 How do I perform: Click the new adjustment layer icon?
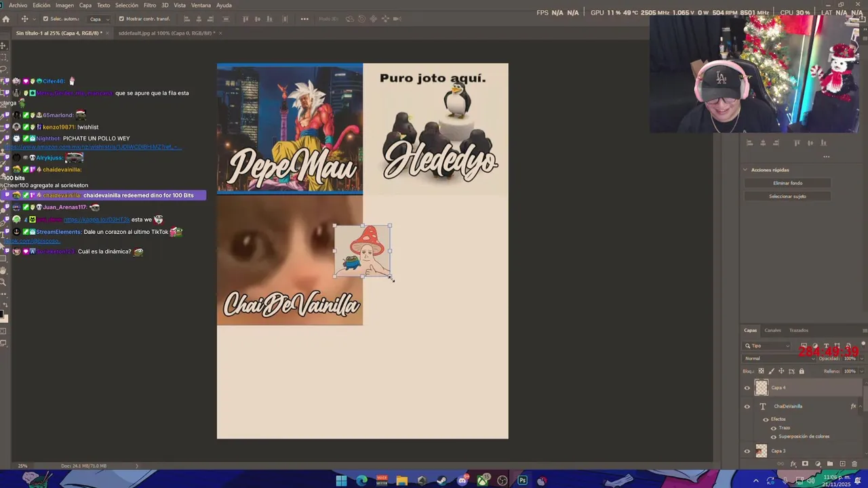pos(818,464)
